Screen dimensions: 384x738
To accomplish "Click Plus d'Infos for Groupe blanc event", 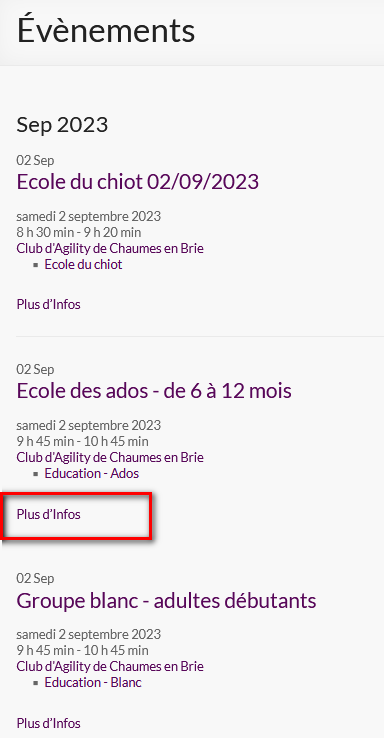I will 48,723.
